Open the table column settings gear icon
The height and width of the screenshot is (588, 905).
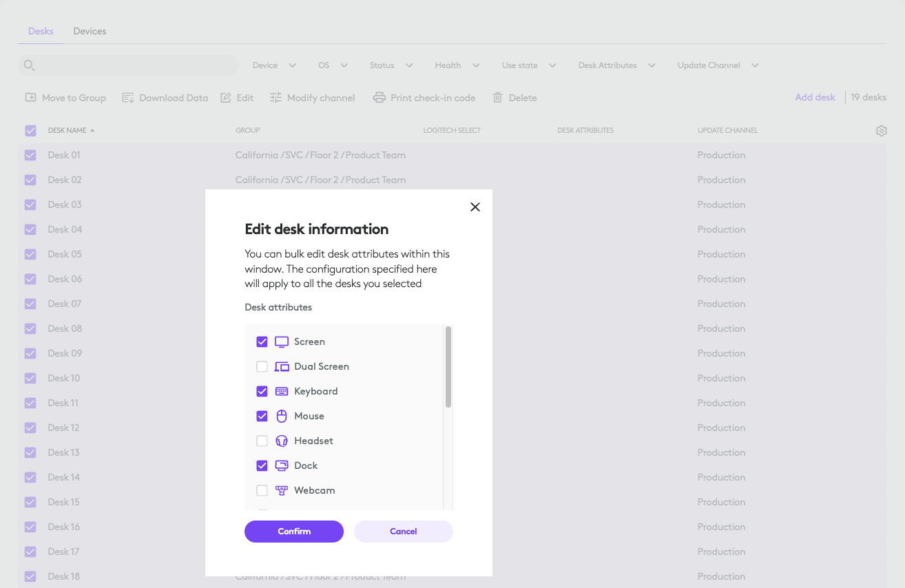point(881,130)
